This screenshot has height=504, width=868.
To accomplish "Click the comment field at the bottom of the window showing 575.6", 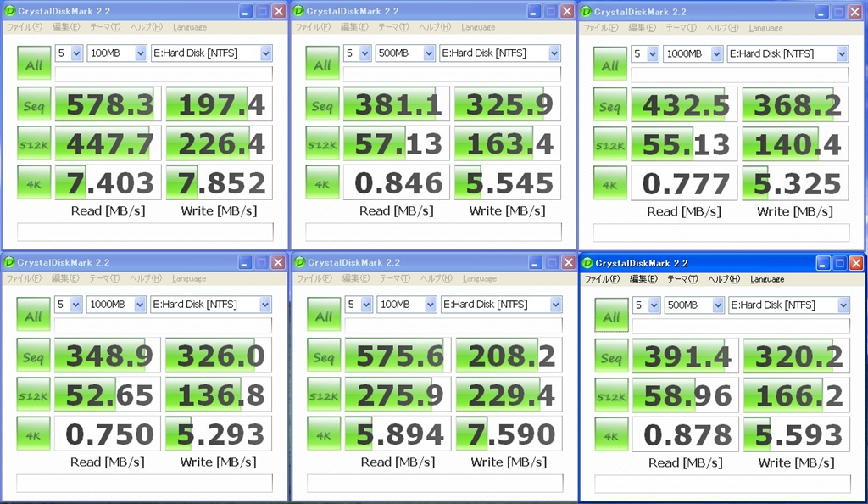I will [435, 484].
